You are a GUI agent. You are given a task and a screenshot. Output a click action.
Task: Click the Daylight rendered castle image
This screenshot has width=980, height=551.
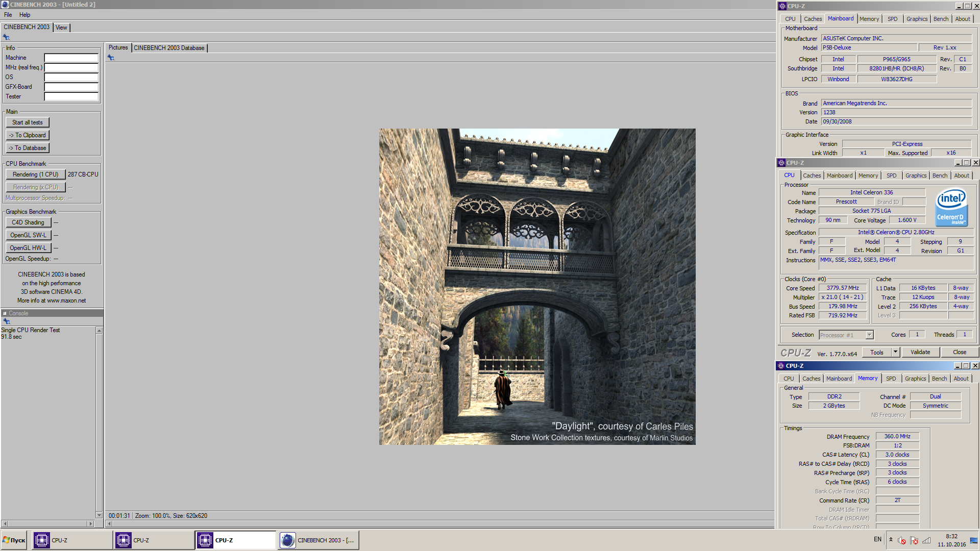click(x=537, y=287)
